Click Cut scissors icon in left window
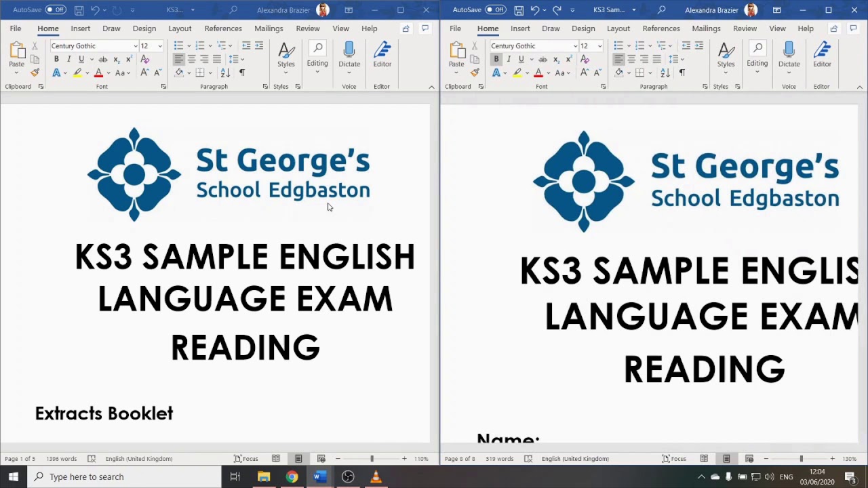868x488 pixels. tap(35, 46)
